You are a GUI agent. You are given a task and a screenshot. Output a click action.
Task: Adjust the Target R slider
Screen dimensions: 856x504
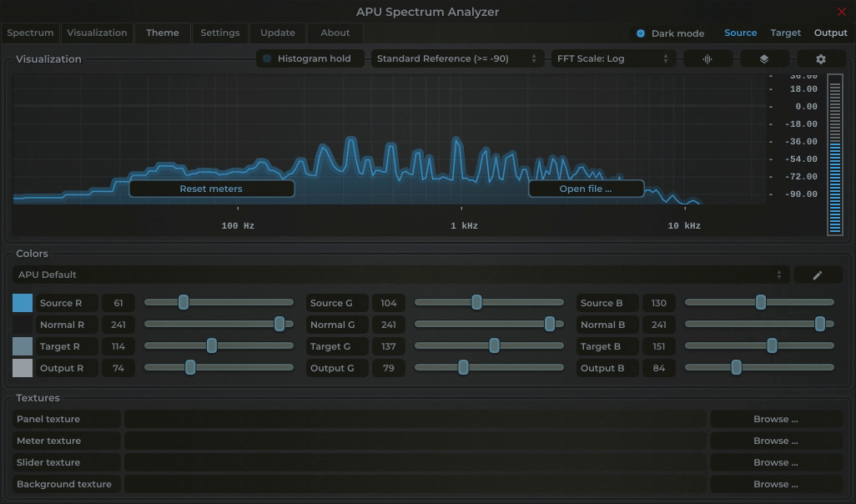tap(219, 345)
